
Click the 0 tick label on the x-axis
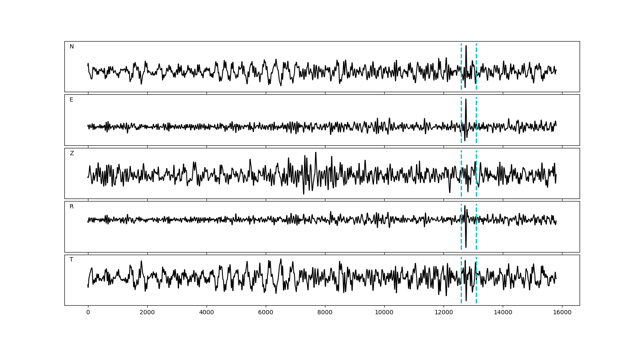(88, 313)
